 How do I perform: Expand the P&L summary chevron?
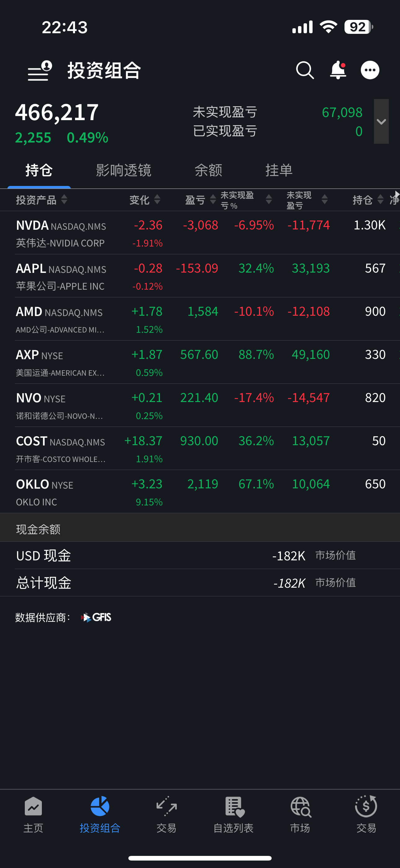coord(381,122)
